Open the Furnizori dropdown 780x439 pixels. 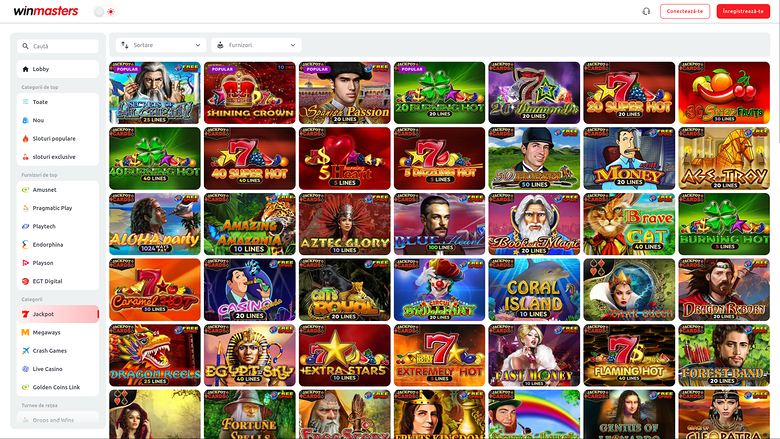(x=256, y=45)
